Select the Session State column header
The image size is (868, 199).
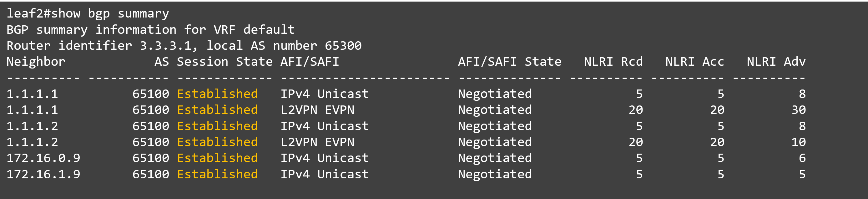coord(225,62)
